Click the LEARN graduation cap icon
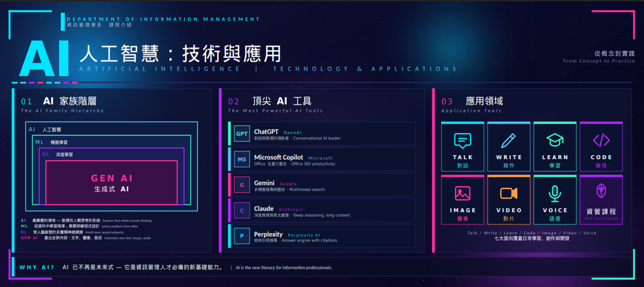Viewport: 644px width, 287px height. tap(555, 141)
